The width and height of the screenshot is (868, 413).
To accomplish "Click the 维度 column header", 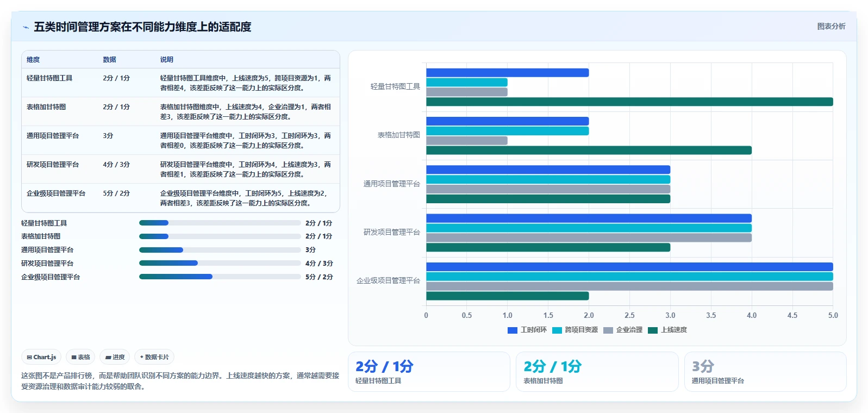I will click(x=33, y=60).
